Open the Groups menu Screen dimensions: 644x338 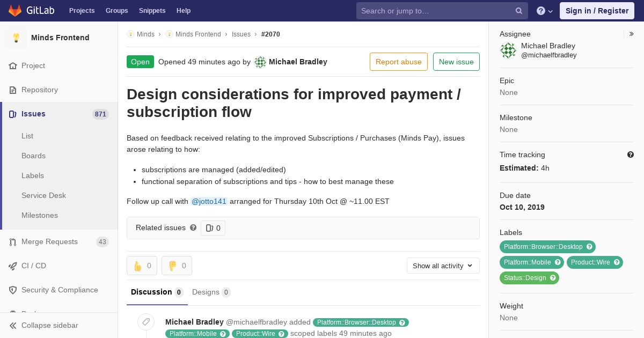[x=116, y=11]
